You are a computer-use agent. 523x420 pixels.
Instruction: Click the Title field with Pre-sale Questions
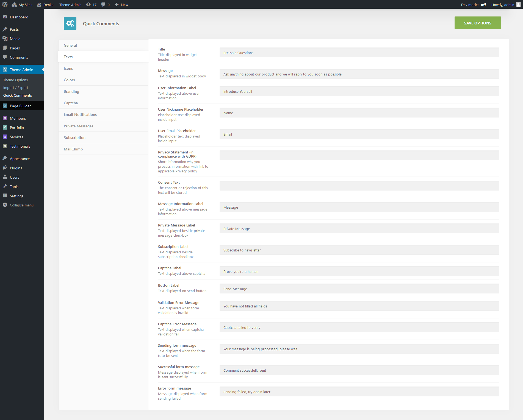tap(359, 53)
